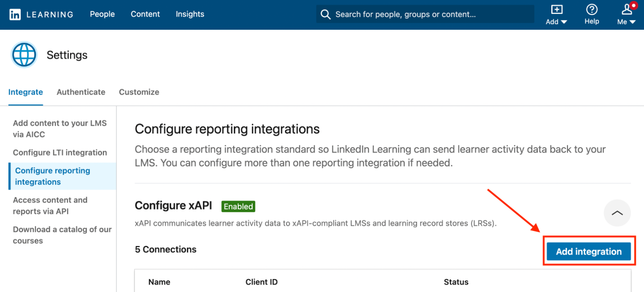This screenshot has height=292, width=644.
Task: Expand the Me dropdown arrow
Action: point(632,22)
